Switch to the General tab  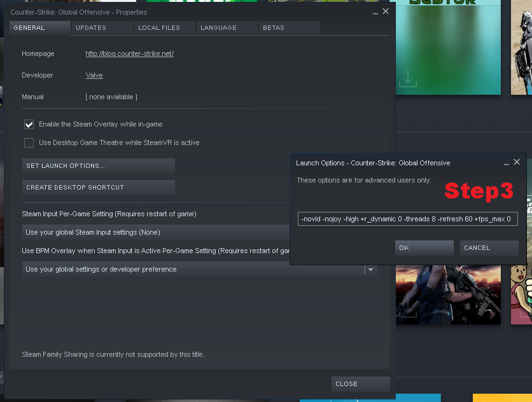(39, 28)
